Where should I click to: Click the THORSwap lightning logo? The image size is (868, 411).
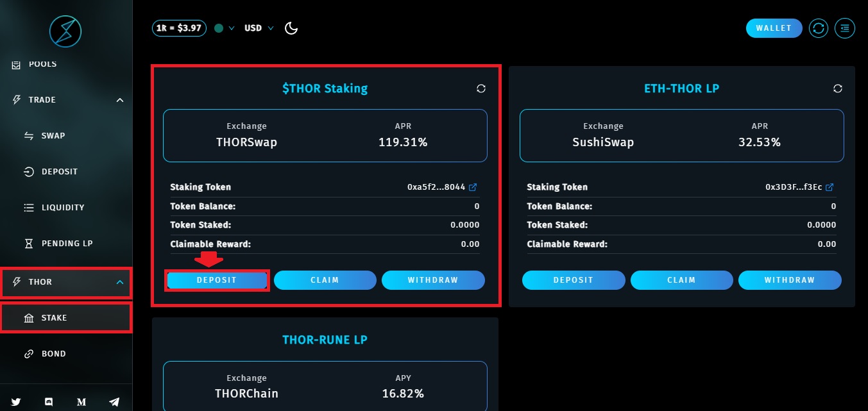66,31
